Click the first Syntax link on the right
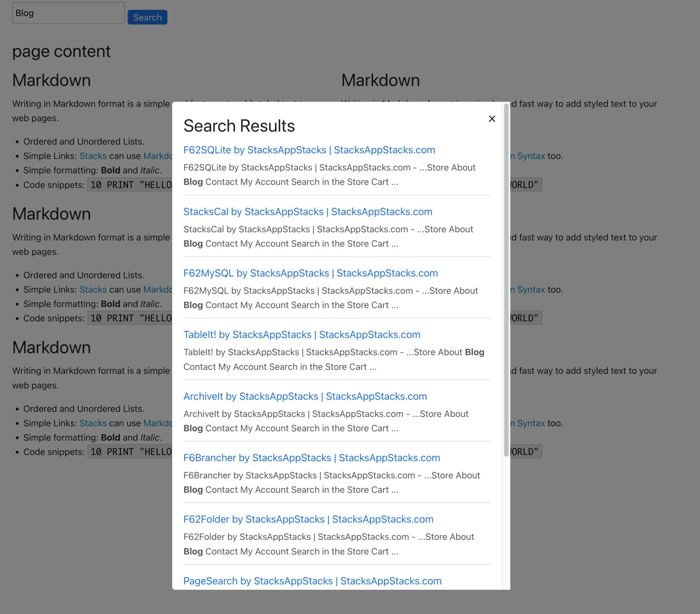Viewport: 700px width, 614px height. (x=531, y=156)
